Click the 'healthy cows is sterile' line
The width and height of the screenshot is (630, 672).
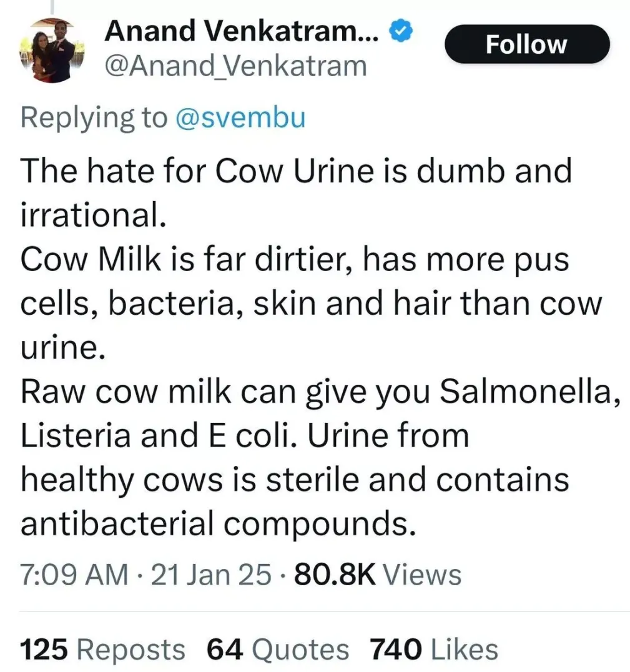click(x=295, y=480)
